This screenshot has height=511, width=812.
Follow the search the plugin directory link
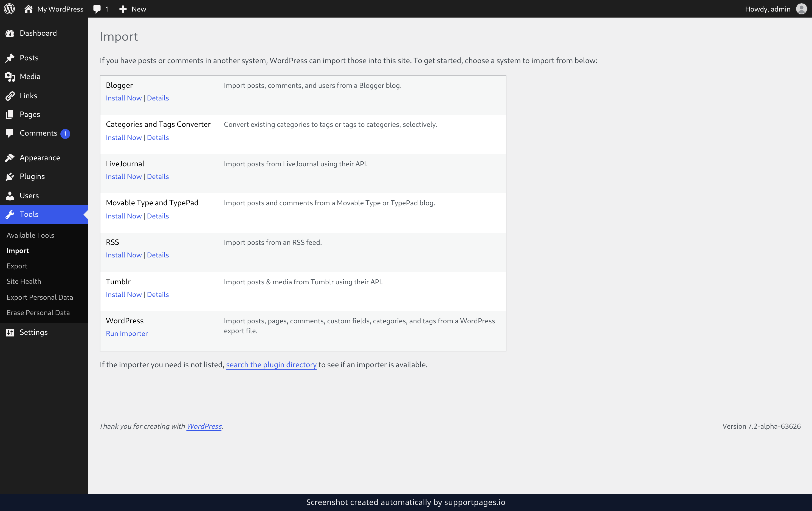272,365
